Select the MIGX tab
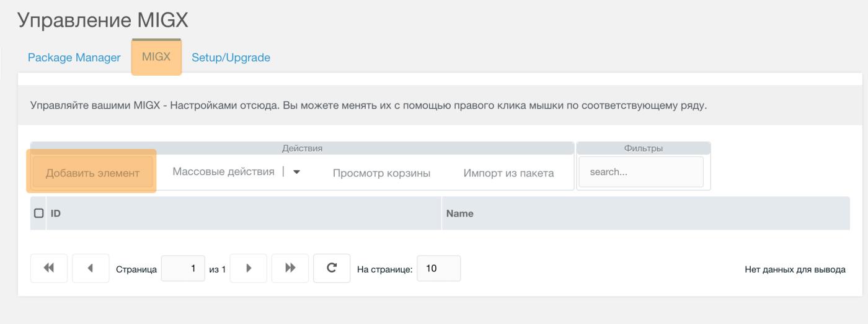The height and width of the screenshot is (324, 868). [156, 57]
